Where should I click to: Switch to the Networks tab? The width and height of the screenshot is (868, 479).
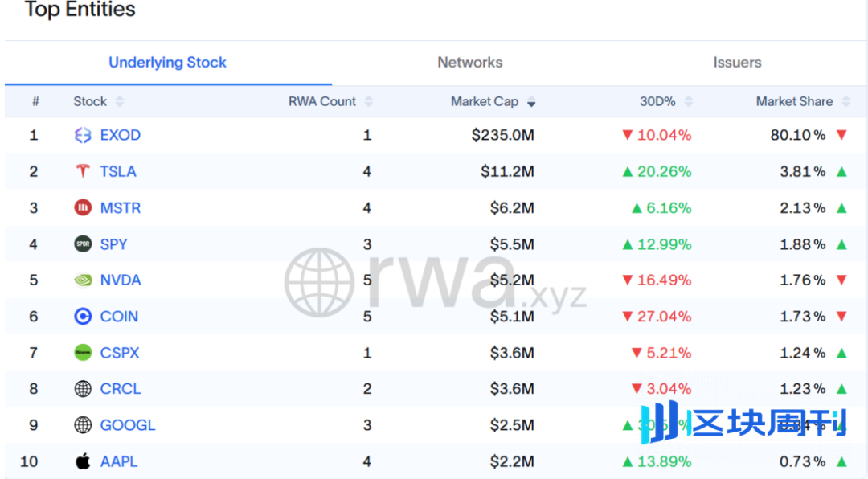click(470, 63)
